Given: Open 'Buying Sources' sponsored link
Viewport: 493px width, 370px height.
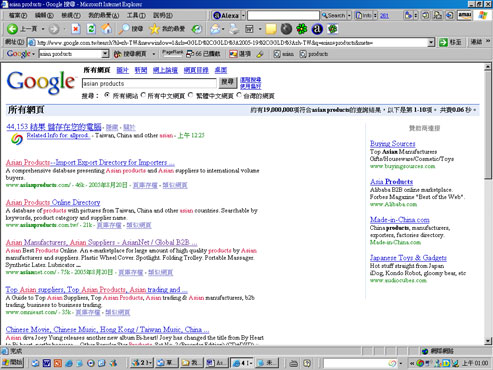Looking at the screenshot, I should point(393,144).
